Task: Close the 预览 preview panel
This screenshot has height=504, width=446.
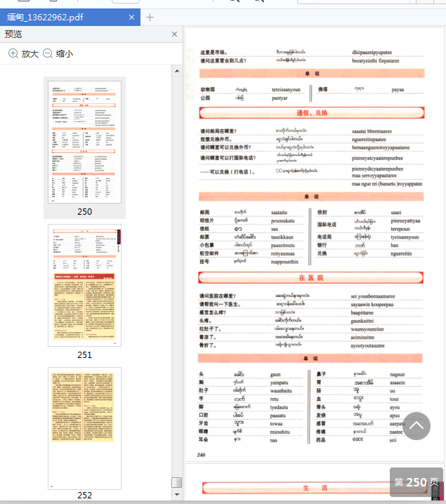Action: coord(174,34)
